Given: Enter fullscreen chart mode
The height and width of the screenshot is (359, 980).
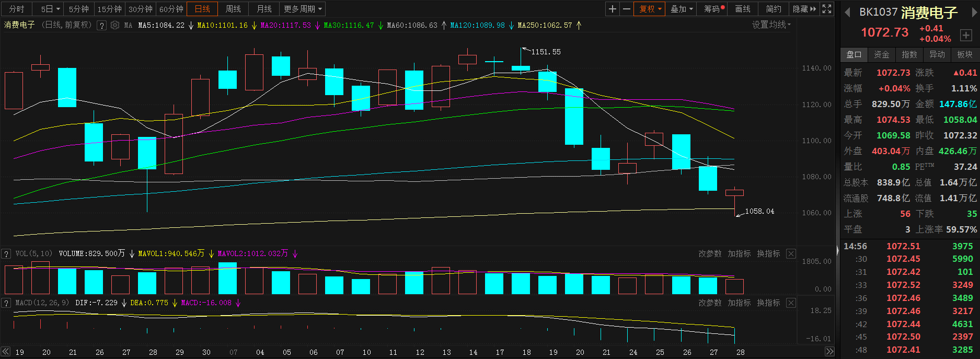Looking at the screenshot, I should click(827, 9).
